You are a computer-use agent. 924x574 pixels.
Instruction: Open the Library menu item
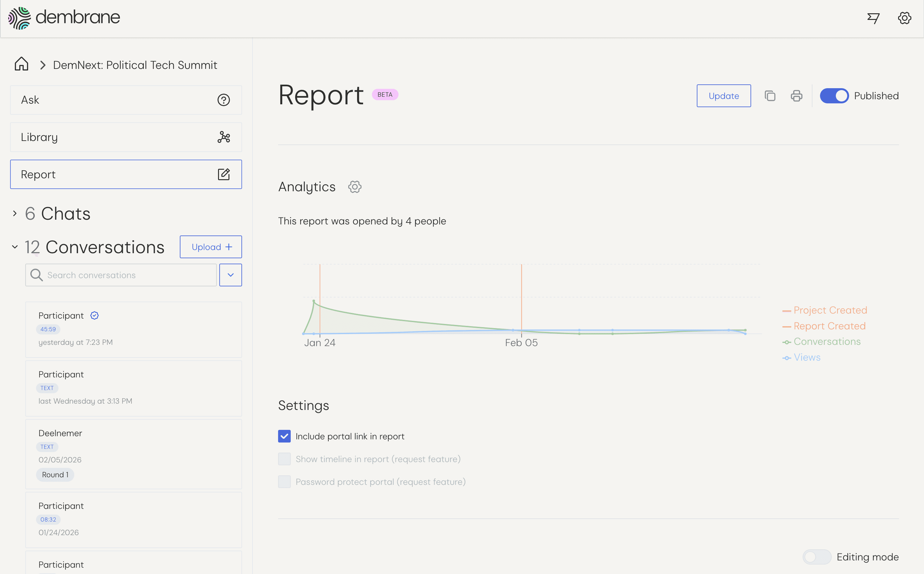tap(125, 137)
